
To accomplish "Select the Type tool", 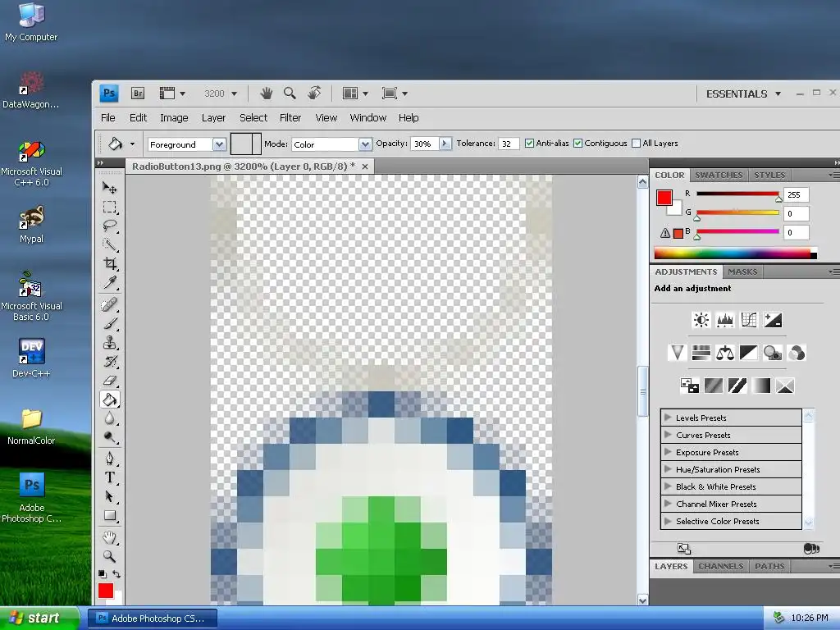I will [x=110, y=477].
